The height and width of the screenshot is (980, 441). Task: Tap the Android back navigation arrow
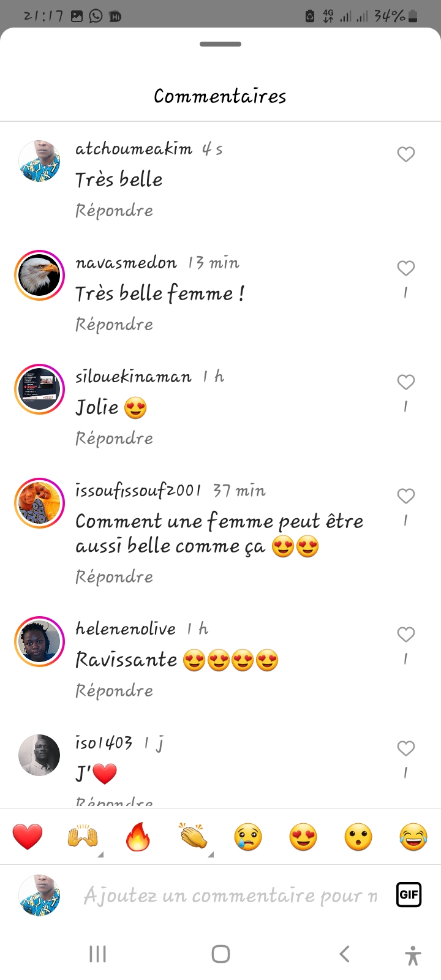tap(345, 954)
